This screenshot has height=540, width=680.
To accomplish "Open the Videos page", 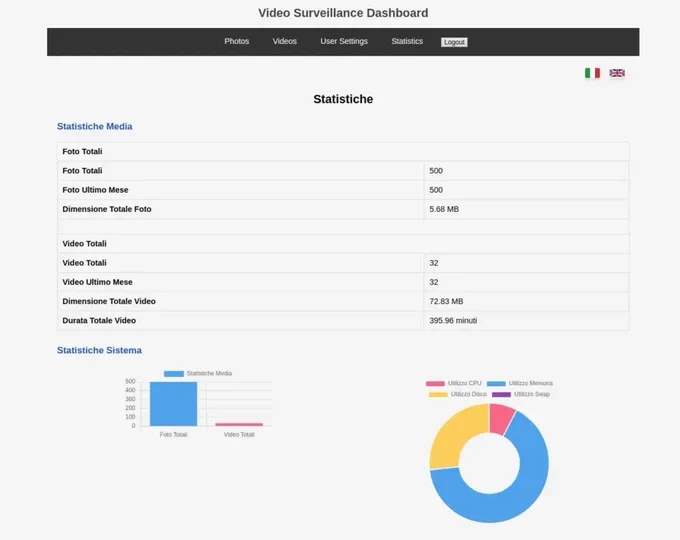I will (x=284, y=41).
